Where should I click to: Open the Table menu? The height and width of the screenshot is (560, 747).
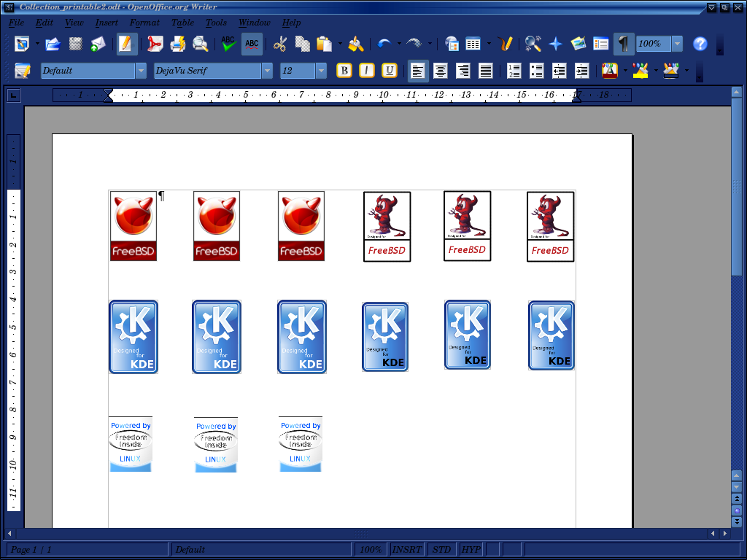182,23
